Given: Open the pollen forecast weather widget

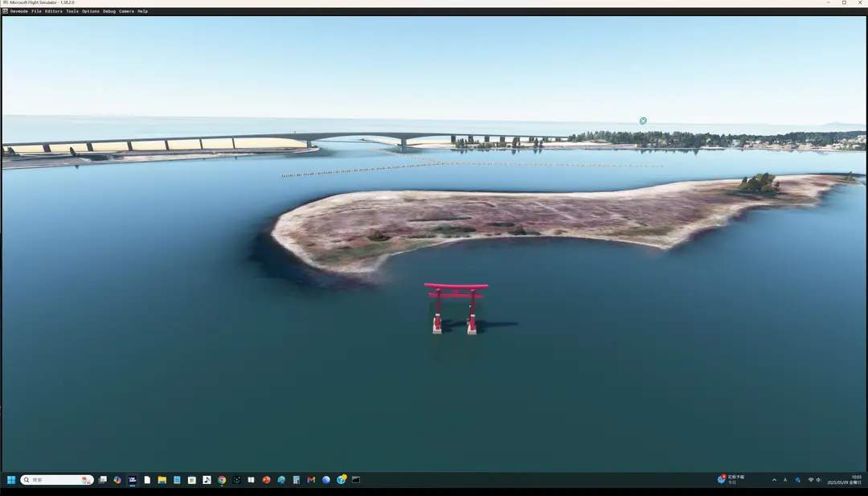Looking at the screenshot, I should (x=731, y=479).
